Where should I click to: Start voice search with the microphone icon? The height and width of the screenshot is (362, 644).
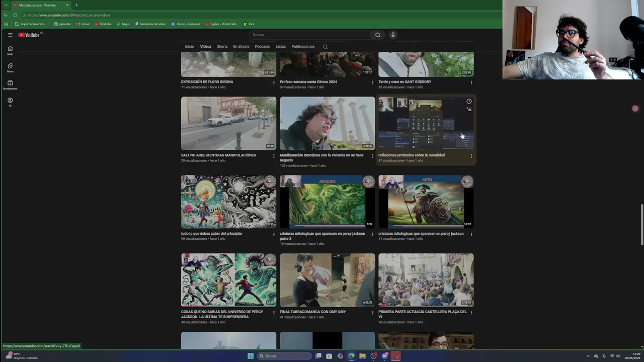[x=393, y=35]
